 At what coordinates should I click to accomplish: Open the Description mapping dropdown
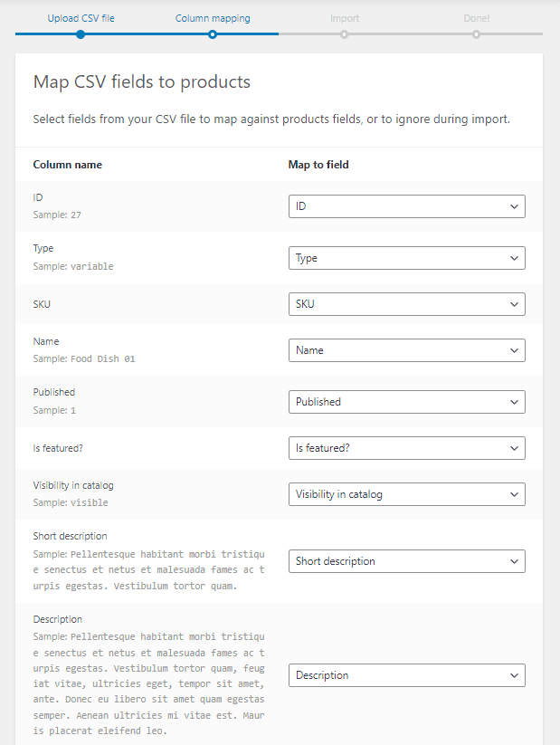click(405, 674)
